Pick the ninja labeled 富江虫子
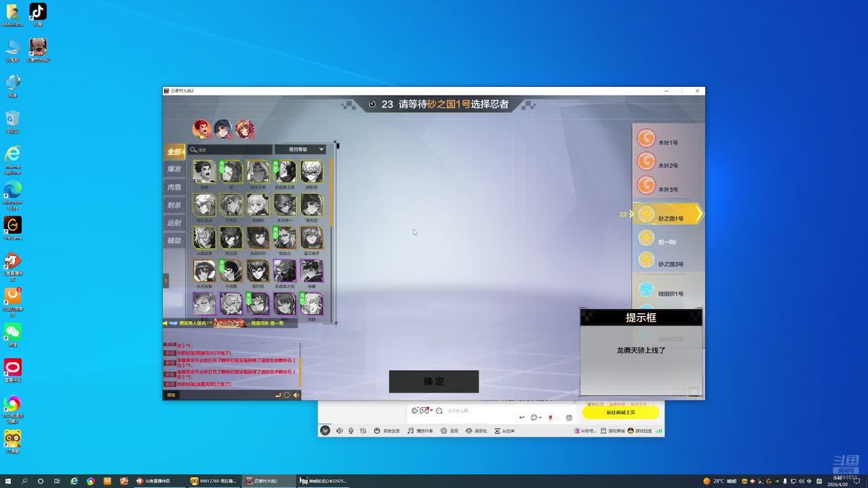This screenshot has width=868, height=488. point(312,238)
